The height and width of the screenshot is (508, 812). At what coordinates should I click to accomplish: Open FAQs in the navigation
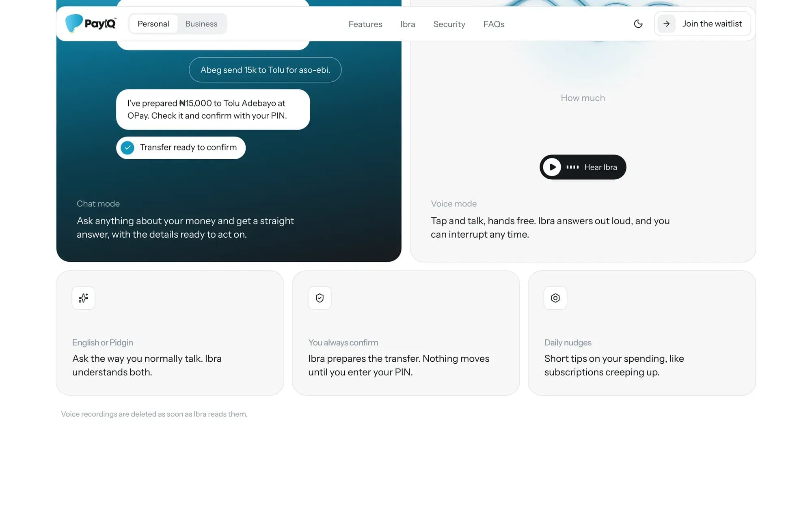coord(494,24)
